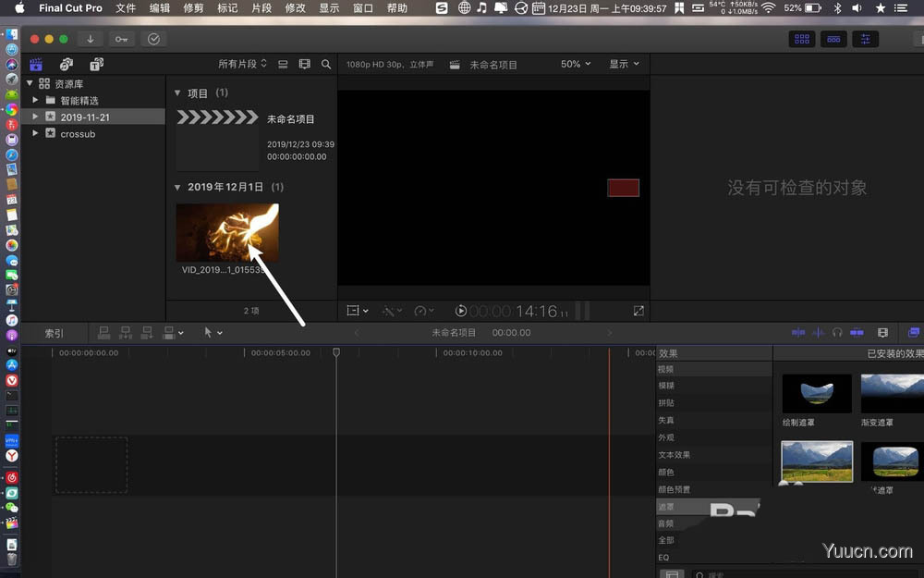924x578 pixels.
Task: Select the 未命名项目 project thumbnail
Action: 217,140
